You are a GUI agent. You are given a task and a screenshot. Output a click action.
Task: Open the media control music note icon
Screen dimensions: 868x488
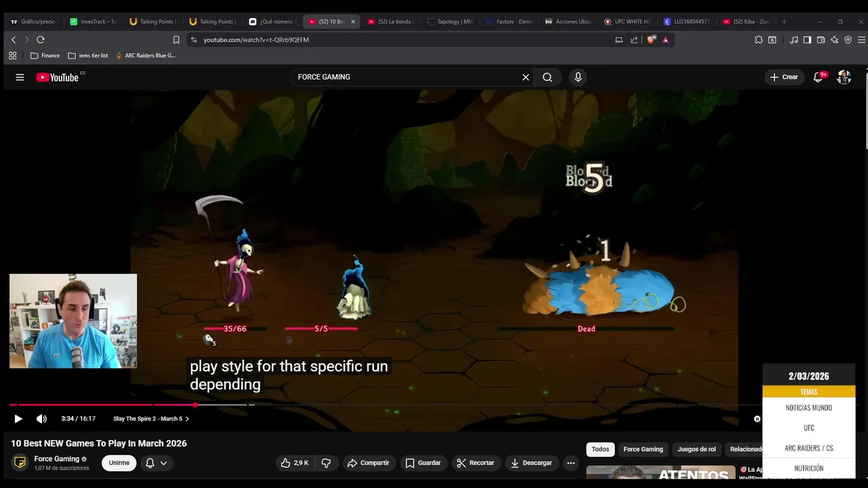click(x=794, y=40)
